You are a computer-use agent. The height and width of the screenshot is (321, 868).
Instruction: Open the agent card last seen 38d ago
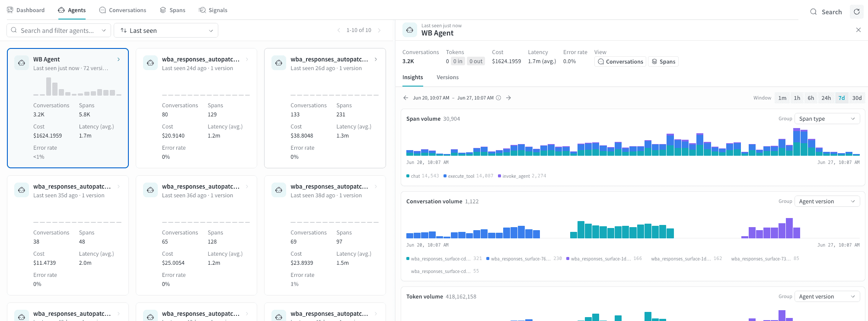pyautogui.click(x=325, y=235)
